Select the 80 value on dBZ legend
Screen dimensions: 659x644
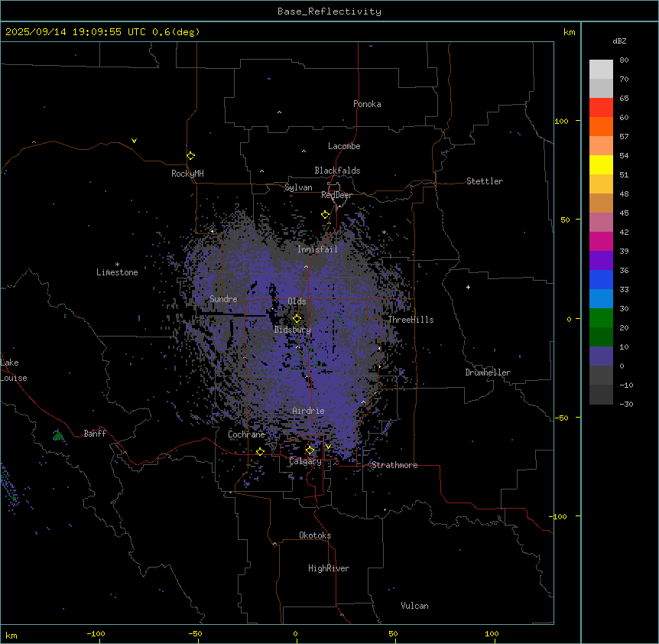(624, 60)
